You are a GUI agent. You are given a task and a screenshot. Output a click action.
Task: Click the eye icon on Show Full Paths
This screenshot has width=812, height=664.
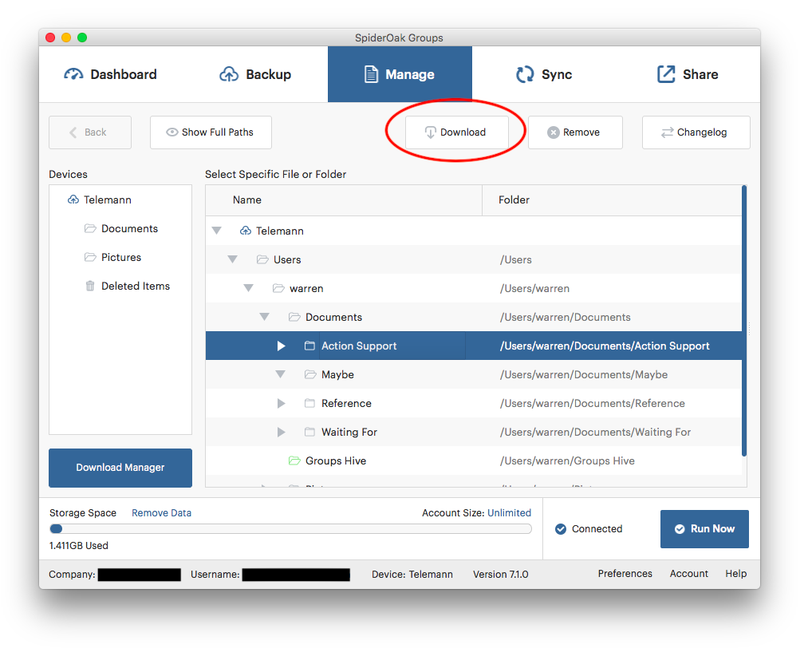(x=172, y=132)
